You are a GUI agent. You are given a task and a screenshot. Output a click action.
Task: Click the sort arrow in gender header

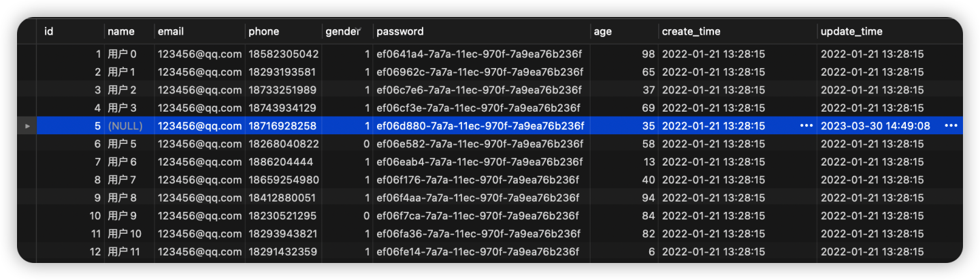(360, 29)
